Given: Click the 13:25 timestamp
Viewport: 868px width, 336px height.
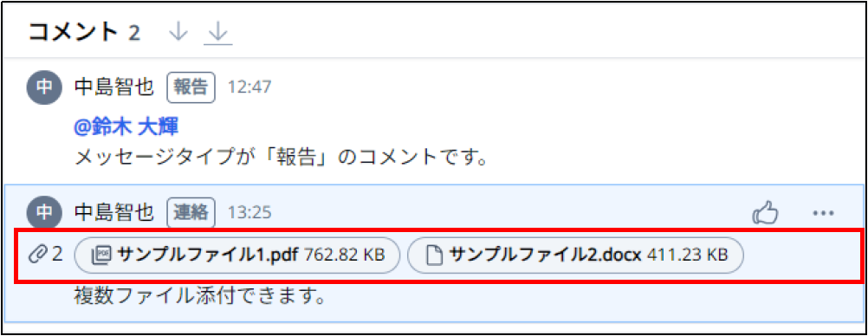Looking at the screenshot, I should point(249,214).
